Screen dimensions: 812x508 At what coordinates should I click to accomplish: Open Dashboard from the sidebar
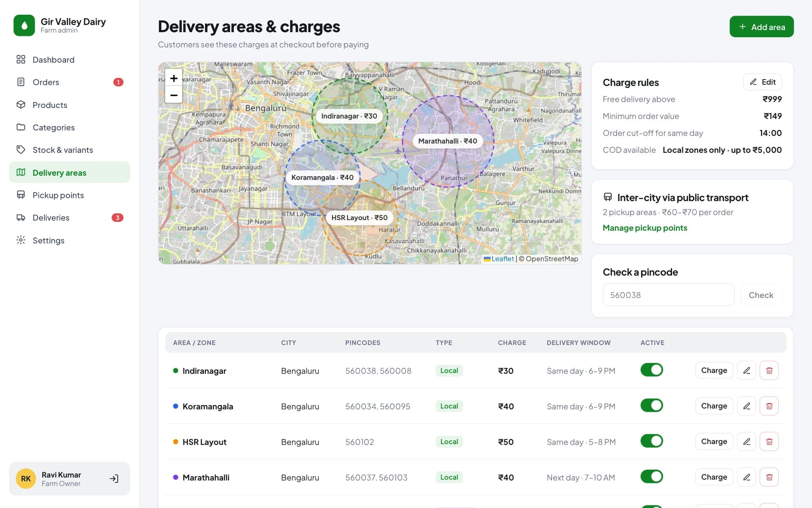(x=69, y=60)
